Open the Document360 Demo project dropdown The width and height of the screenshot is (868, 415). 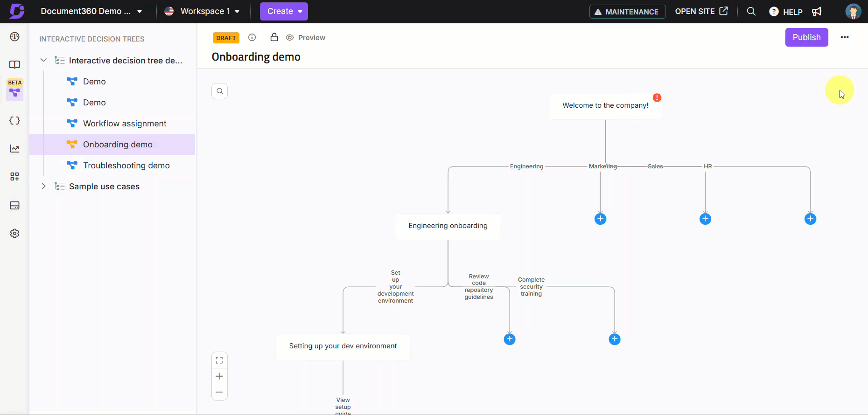tap(91, 11)
